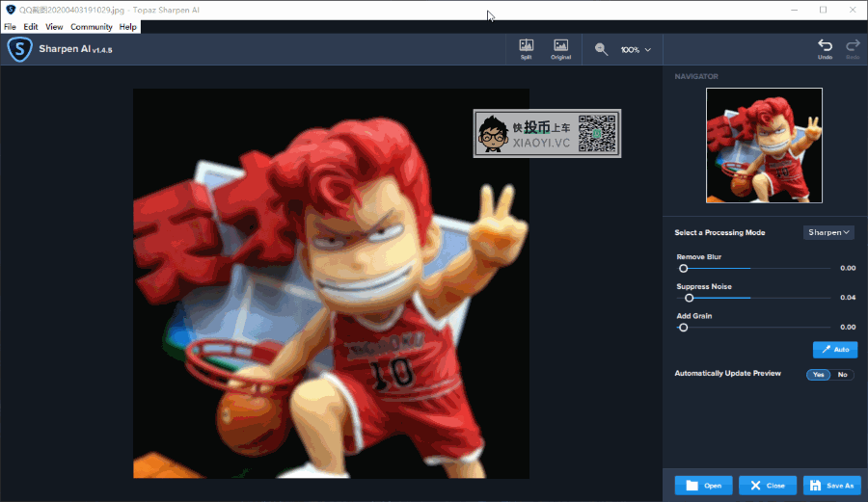The width and height of the screenshot is (868, 502).
Task: Click the Remove Blur slider handle
Action: [x=683, y=268]
